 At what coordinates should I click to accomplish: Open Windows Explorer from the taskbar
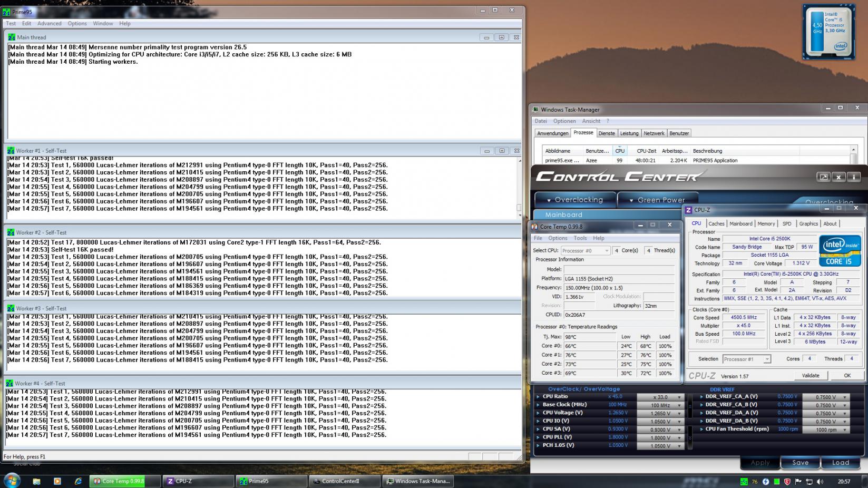pyautogui.click(x=36, y=481)
